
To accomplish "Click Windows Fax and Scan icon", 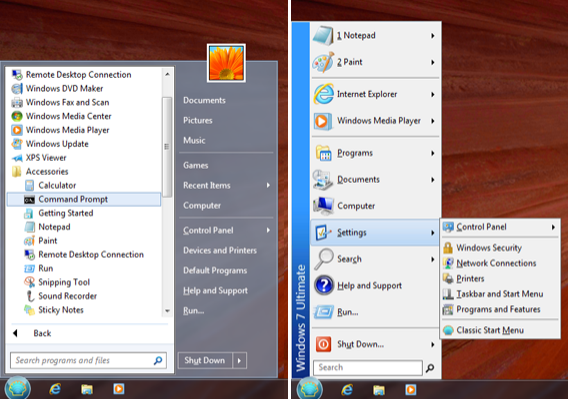I will coord(17,103).
